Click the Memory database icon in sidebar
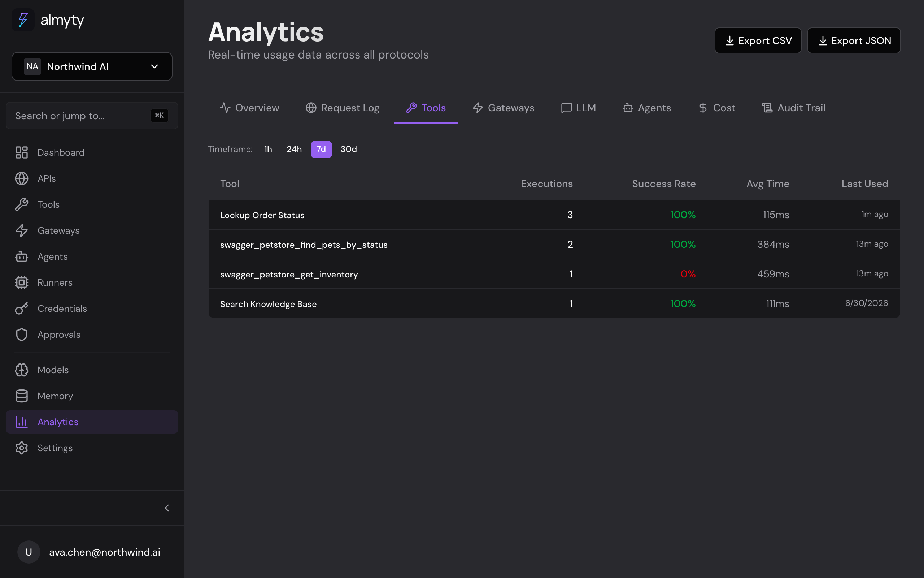The width and height of the screenshot is (924, 578). pyautogui.click(x=21, y=396)
